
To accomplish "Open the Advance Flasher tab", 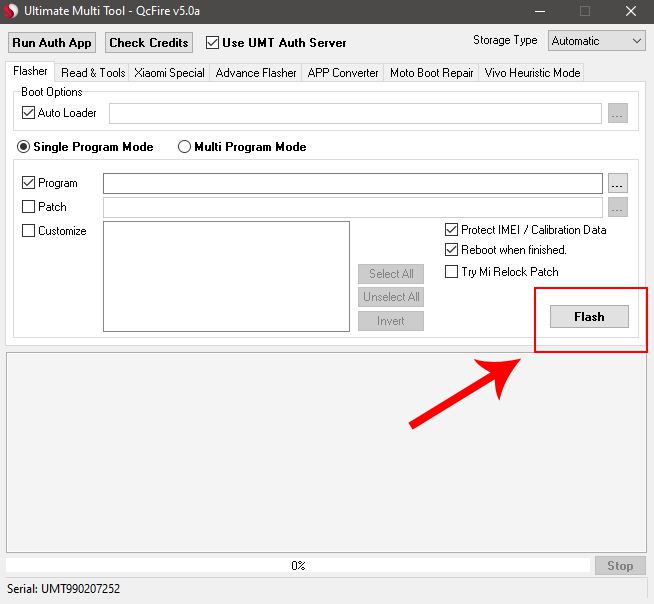I will tap(256, 73).
